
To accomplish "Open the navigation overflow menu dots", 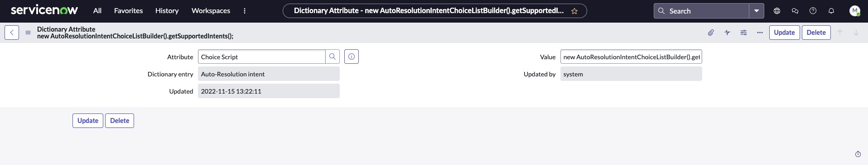I will pos(245,11).
